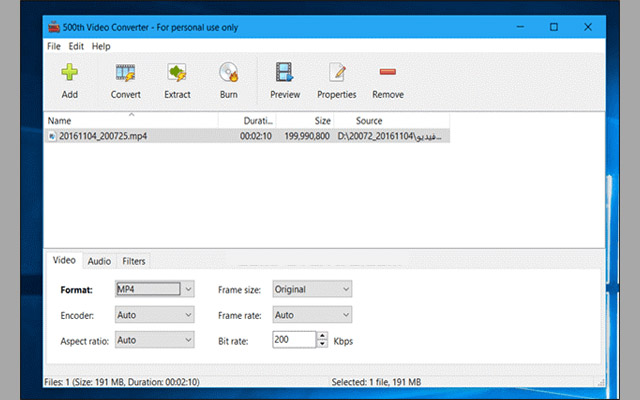The height and width of the screenshot is (400, 640).
Task: Expand the Frame rate dropdown
Action: pos(312,315)
